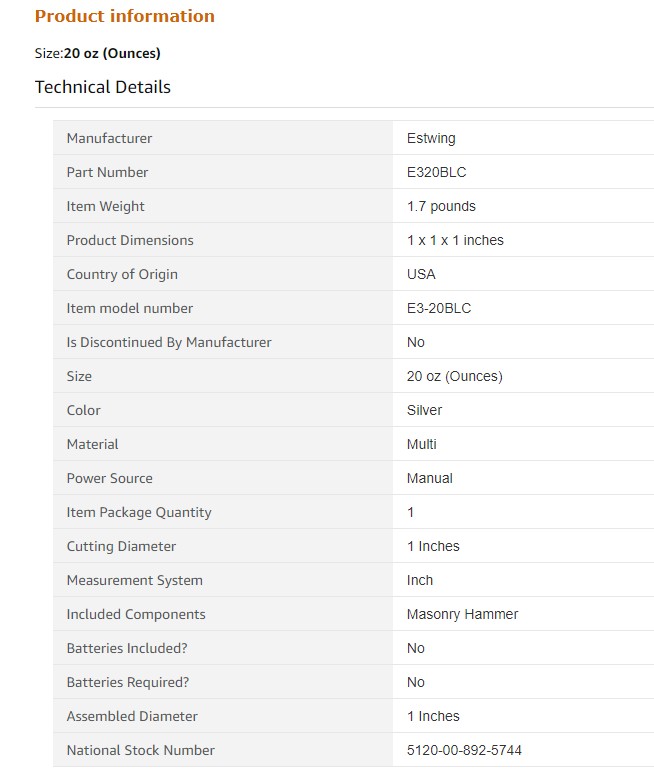The width and height of the screenshot is (654, 774).
Task: Click the Masonry Hammer included component
Action: (462, 614)
